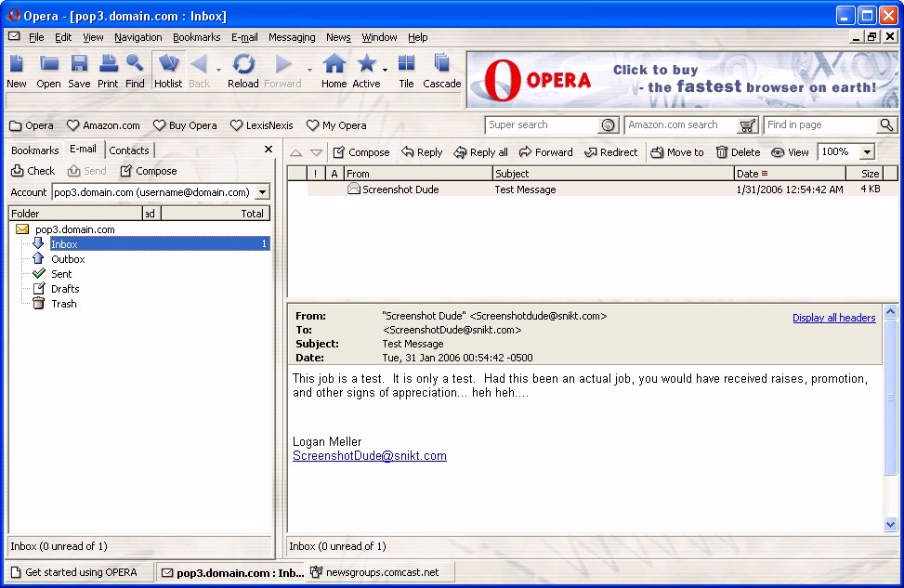Click Compose in the message toolbar
The image size is (904, 588).
coord(362,152)
